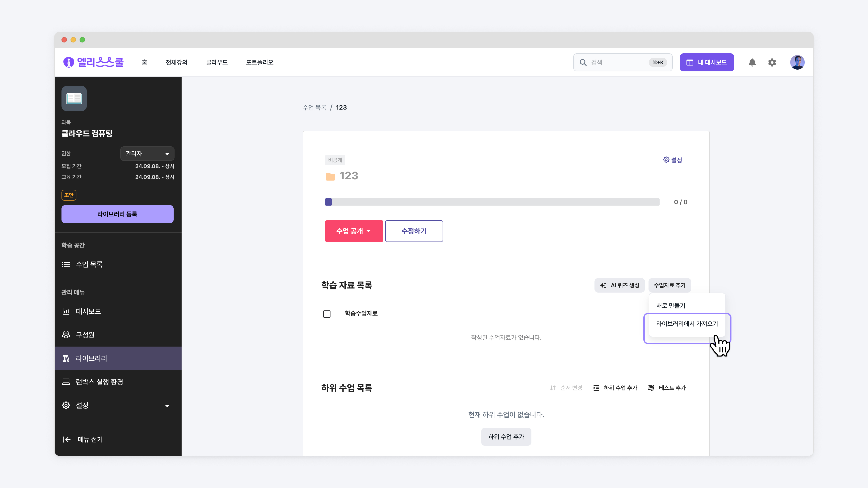Click the 하위 수업 목록 heading

pos(347,388)
